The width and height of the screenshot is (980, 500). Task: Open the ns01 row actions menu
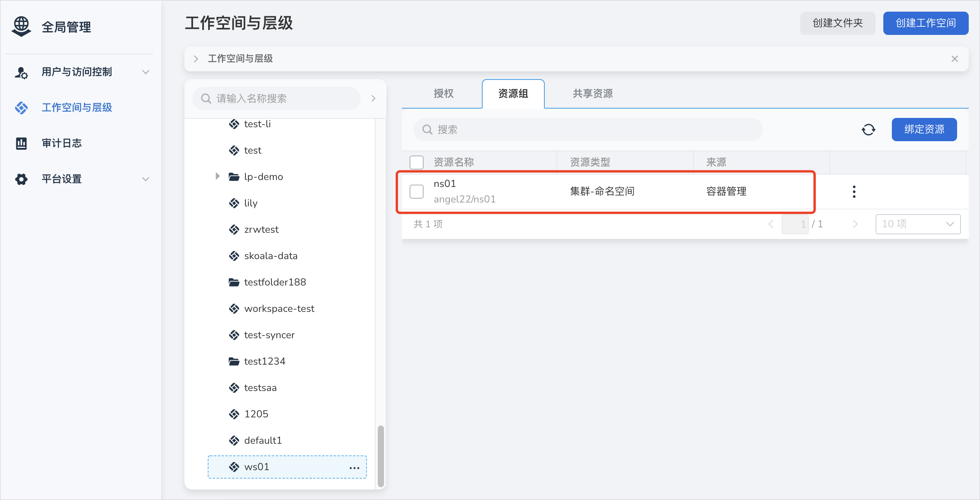pos(854,192)
